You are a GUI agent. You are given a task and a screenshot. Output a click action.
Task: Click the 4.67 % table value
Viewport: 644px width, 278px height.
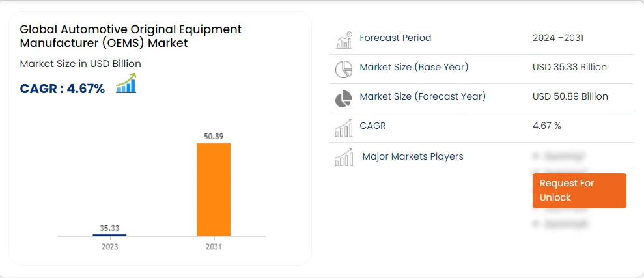(x=547, y=126)
